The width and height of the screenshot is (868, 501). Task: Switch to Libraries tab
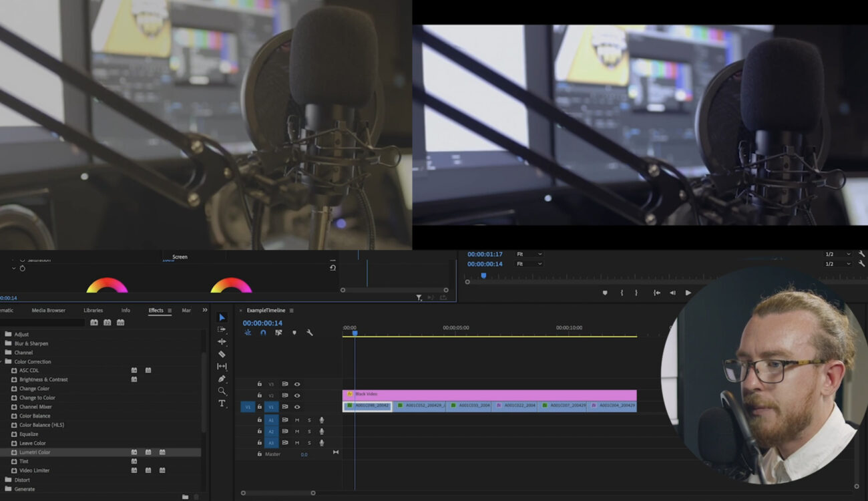coord(93,310)
